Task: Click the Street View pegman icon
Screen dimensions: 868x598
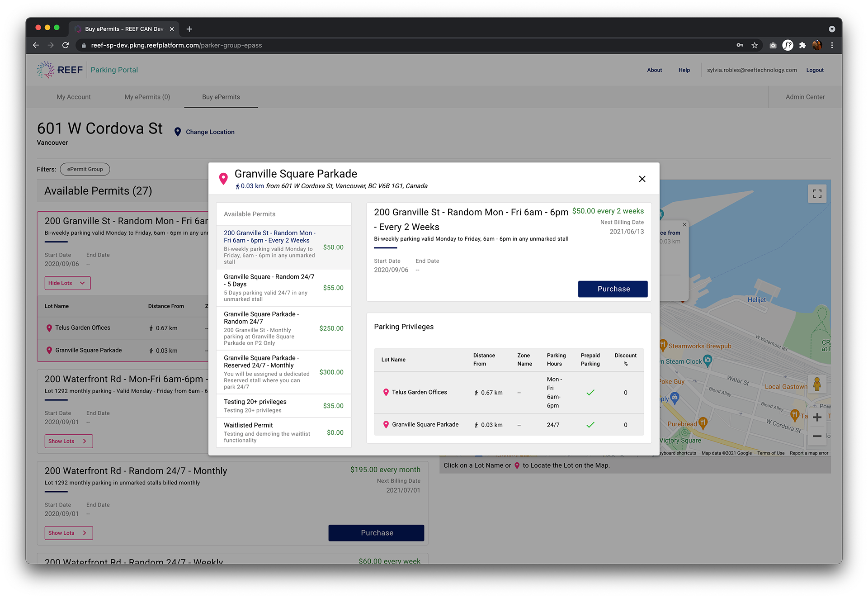Action: click(x=817, y=384)
